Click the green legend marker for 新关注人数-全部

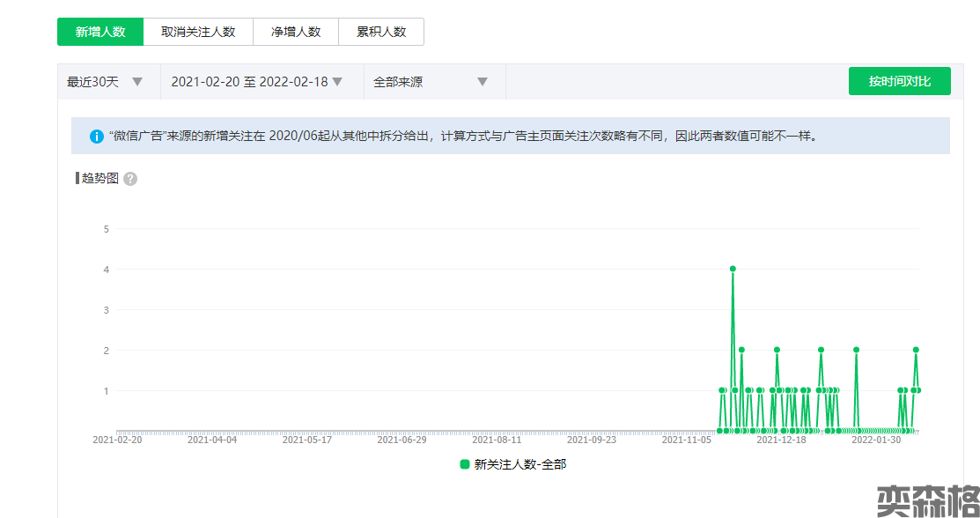pyautogui.click(x=465, y=464)
